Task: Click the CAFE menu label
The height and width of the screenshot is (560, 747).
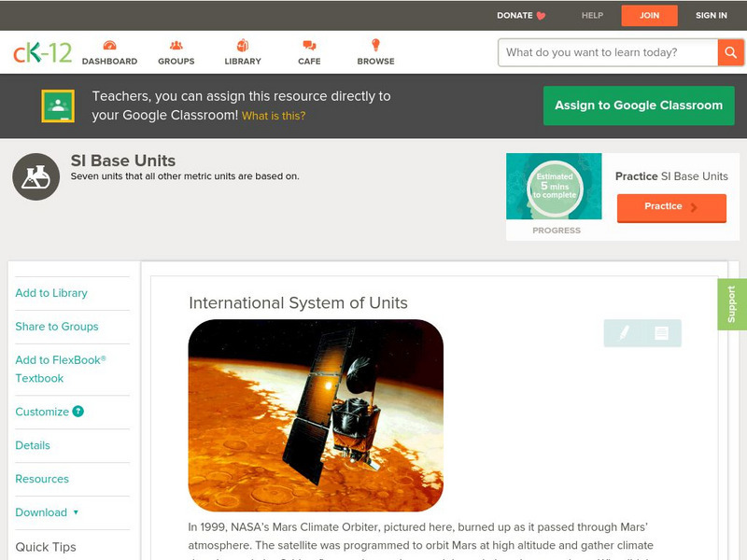Action: point(309,62)
